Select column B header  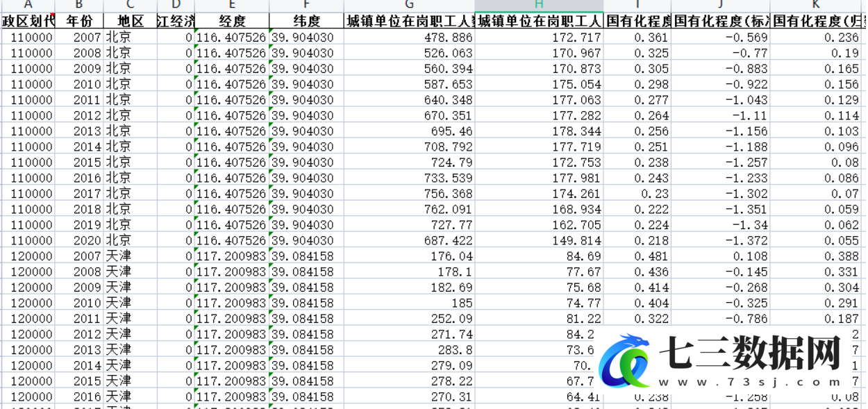(x=78, y=6)
